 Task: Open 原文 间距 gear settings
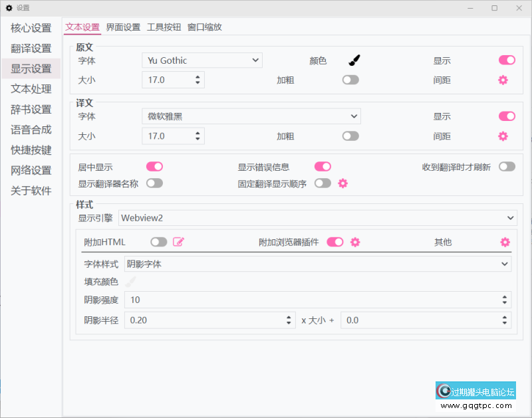pyautogui.click(x=503, y=80)
